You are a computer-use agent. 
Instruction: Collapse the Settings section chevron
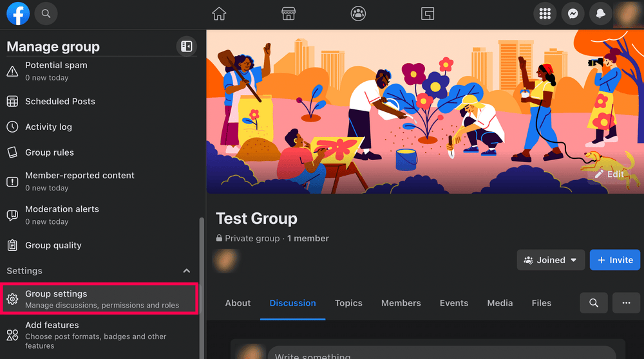pos(187,271)
